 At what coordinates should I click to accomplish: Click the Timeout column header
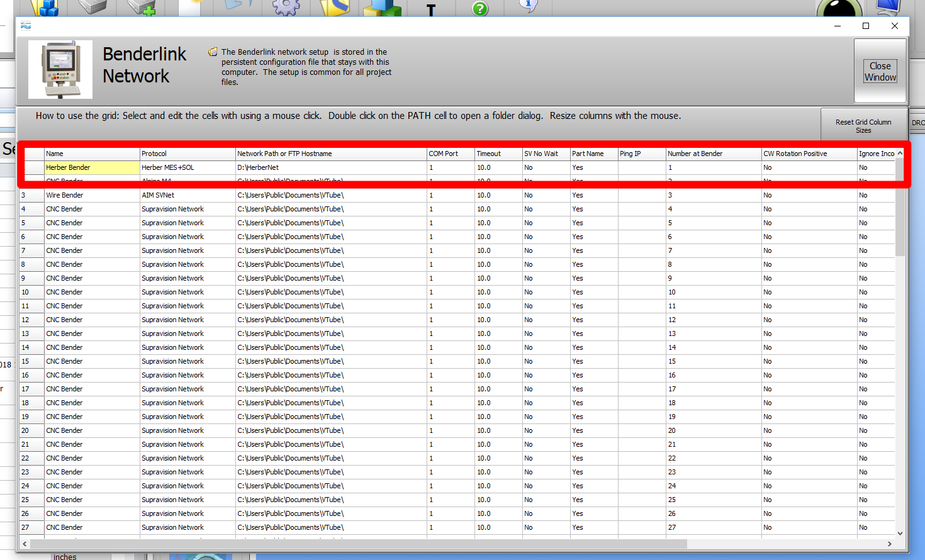[x=498, y=154]
